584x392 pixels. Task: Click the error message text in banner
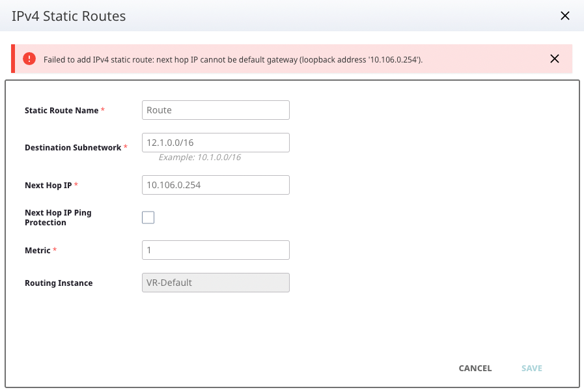pyautogui.click(x=233, y=59)
